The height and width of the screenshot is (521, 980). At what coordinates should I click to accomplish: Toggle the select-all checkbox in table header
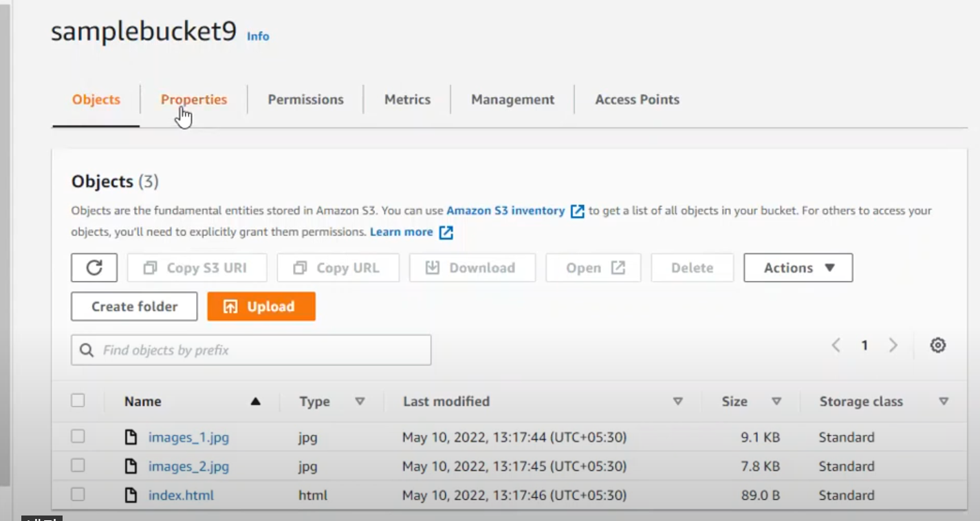click(x=78, y=401)
